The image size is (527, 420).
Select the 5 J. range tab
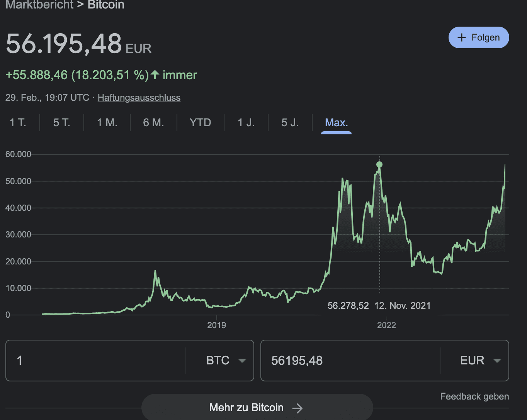(290, 123)
